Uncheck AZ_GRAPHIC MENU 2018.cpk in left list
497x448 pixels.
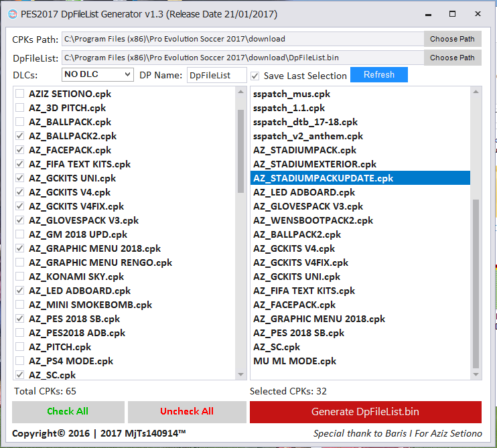[19, 248]
